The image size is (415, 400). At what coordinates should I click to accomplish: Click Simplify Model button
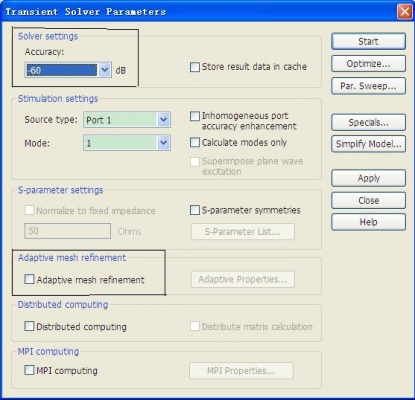368,144
